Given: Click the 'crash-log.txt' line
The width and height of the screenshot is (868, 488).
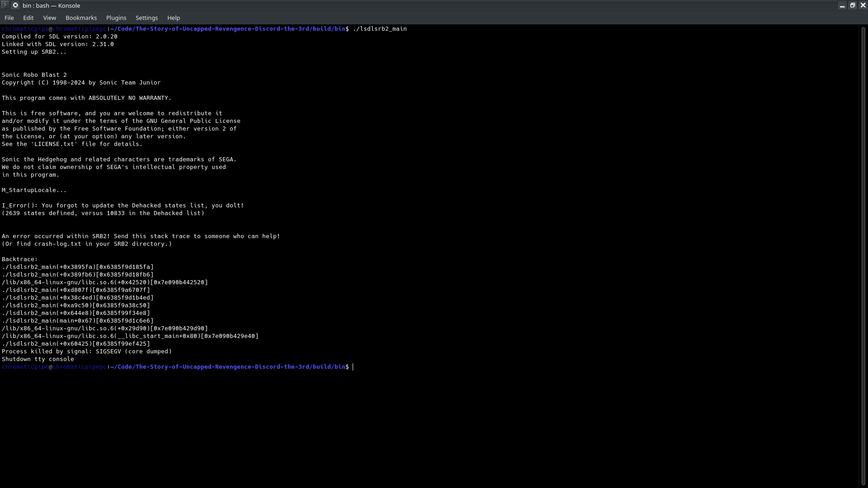Looking at the screenshot, I should pos(87,244).
